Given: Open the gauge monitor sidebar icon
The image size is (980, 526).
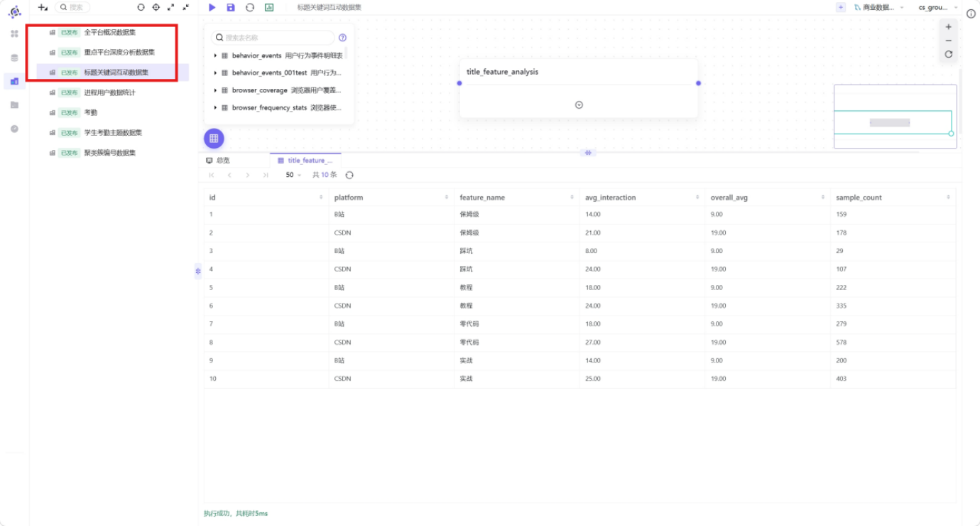Looking at the screenshot, I should [x=14, y=129].
